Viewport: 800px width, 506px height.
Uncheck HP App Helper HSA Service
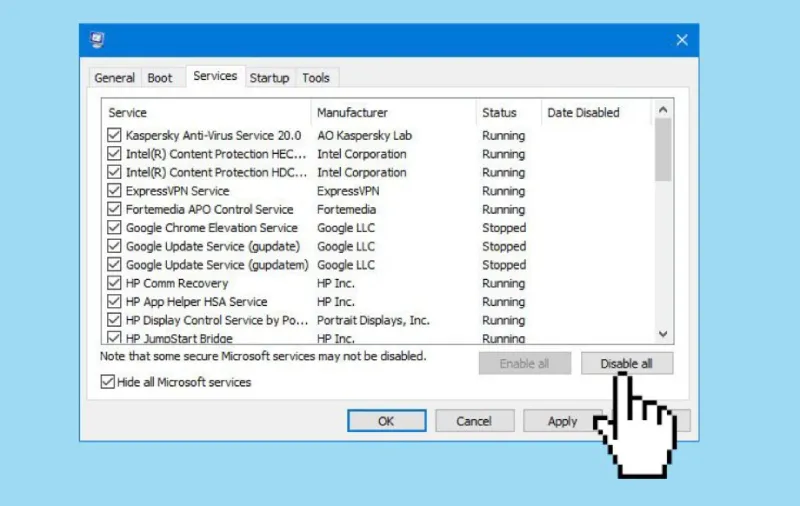click(114, 301)
